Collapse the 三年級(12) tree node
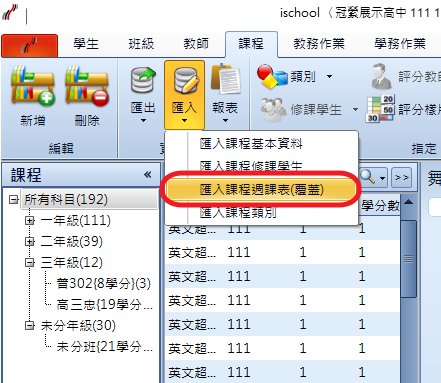The width and height of the screenshot is (441, 383). [30, 262]
